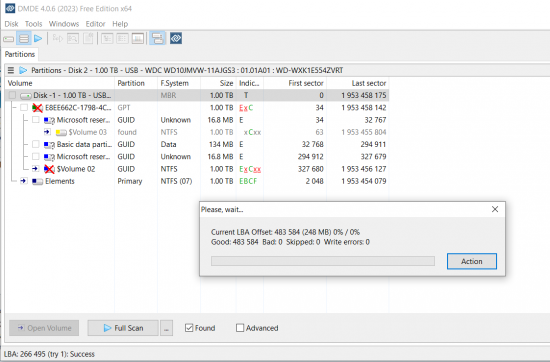The width and height of the screenshot is (550, 362).
Task: Click the 'NTFS (07)' file system cell
Action: tap(176, 181)
